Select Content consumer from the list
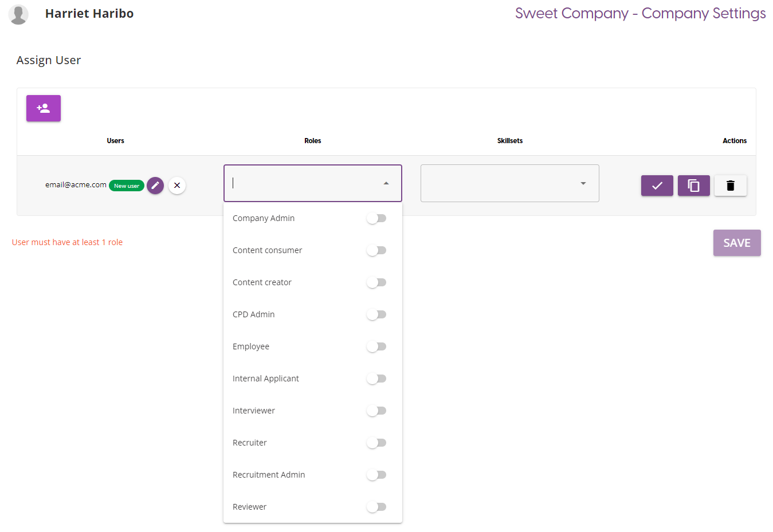Screen dimensions: 773x532 pos(268,250)
